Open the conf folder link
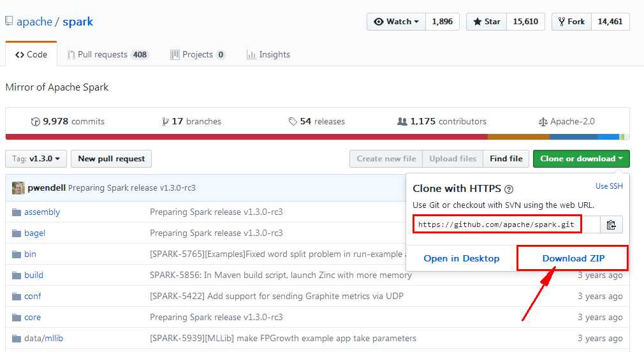The height and width of the screenshot is (352, 644). pos(33,296)
